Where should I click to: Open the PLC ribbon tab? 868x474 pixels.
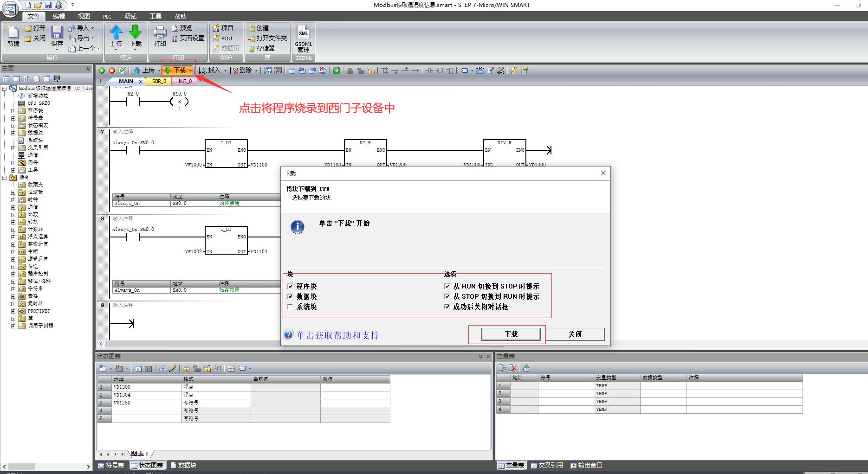tap(107, 16)
